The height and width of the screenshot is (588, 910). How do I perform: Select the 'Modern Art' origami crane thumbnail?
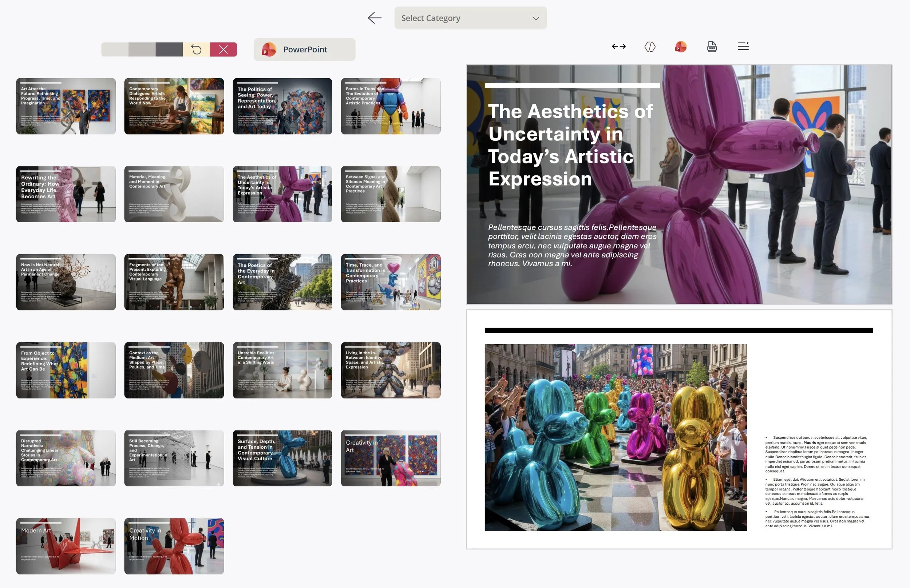pyautogui.click(x=66, y=546)
